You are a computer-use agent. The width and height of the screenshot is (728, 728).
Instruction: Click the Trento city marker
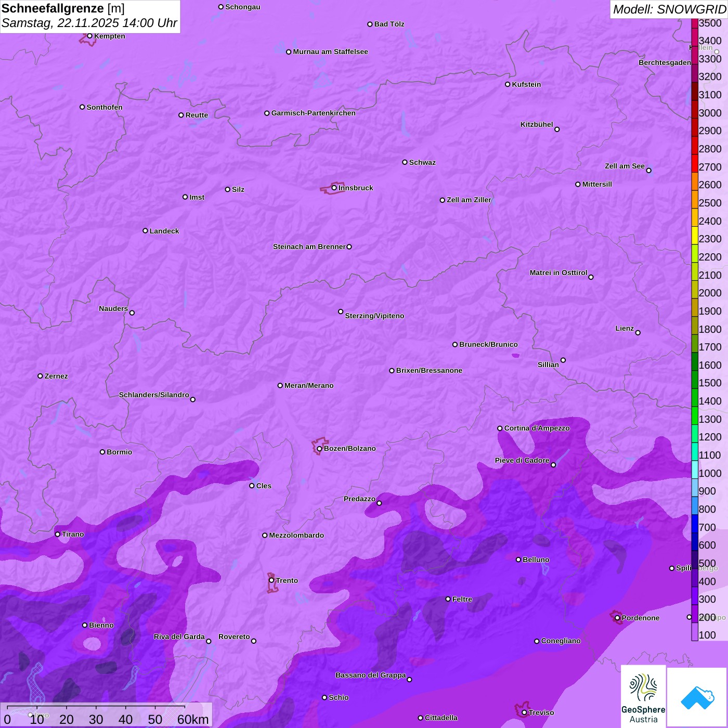(271, 580)
